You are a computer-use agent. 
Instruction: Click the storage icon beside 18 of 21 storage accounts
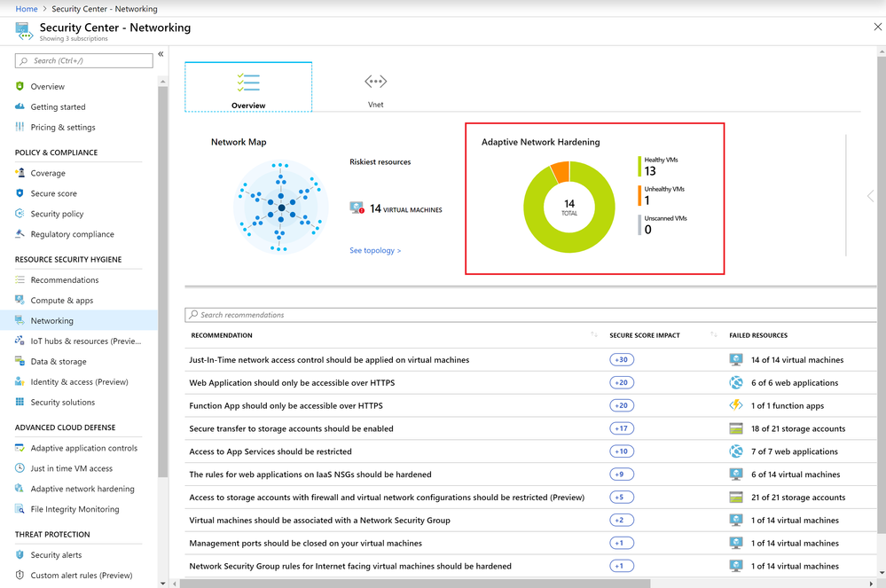pos(736,428)
